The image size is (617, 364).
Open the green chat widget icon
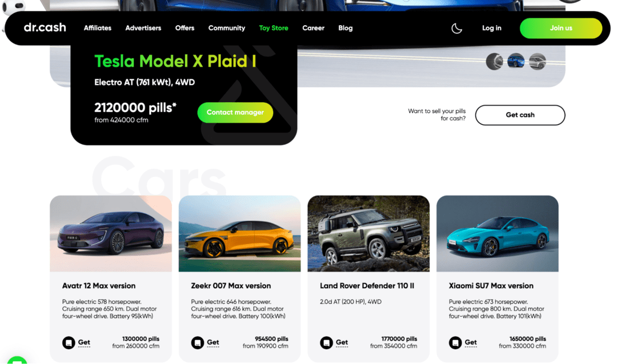tap(17, 359)
